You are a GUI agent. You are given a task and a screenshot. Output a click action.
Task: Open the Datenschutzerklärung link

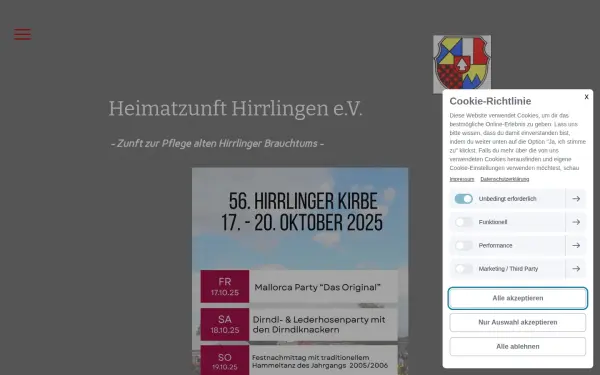505,179
